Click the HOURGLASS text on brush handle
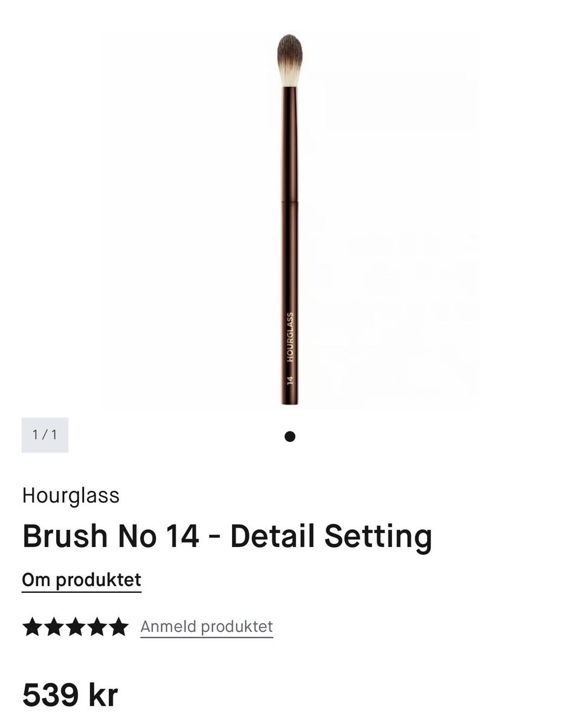The width and height of the screenshot is (580, 728). click(x=290, y=337)
